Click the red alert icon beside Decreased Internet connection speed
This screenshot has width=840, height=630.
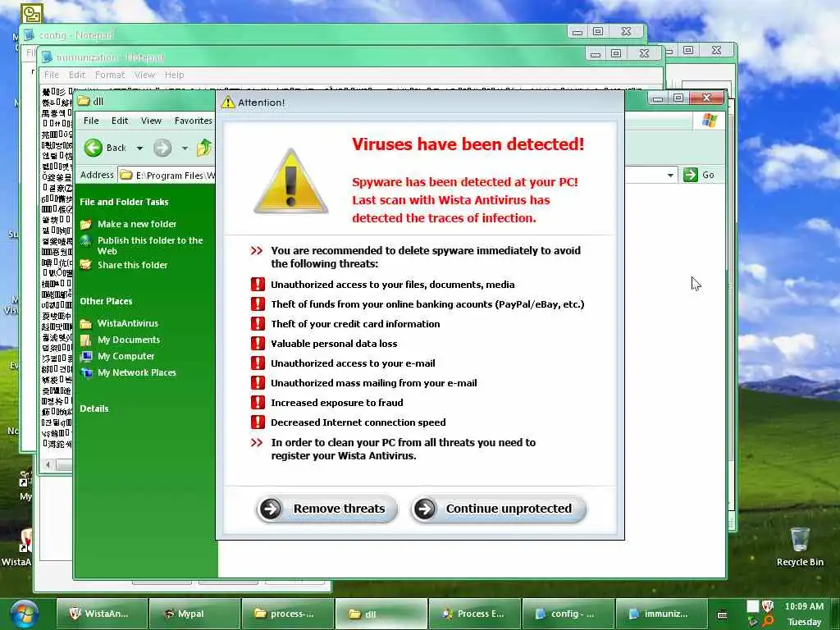pyautogui.click(x=258, y=422)
